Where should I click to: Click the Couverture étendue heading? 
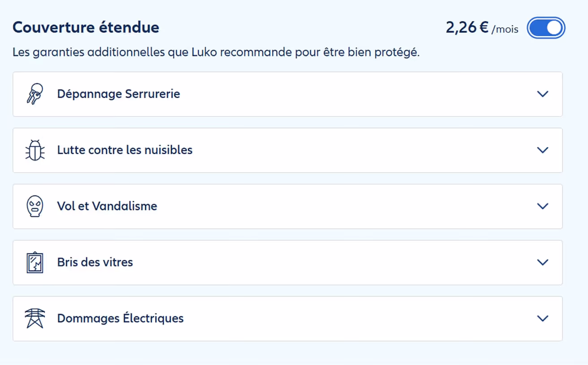coord(86,27)
